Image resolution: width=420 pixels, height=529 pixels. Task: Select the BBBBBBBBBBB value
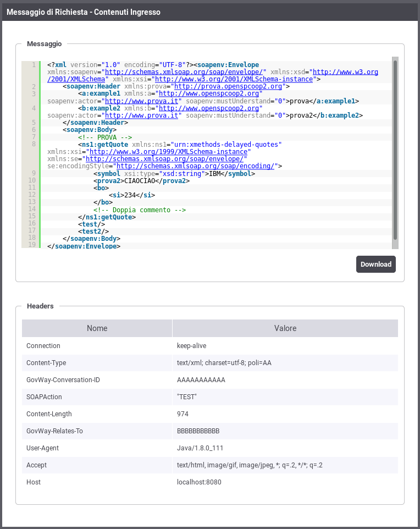click(198, 431)
